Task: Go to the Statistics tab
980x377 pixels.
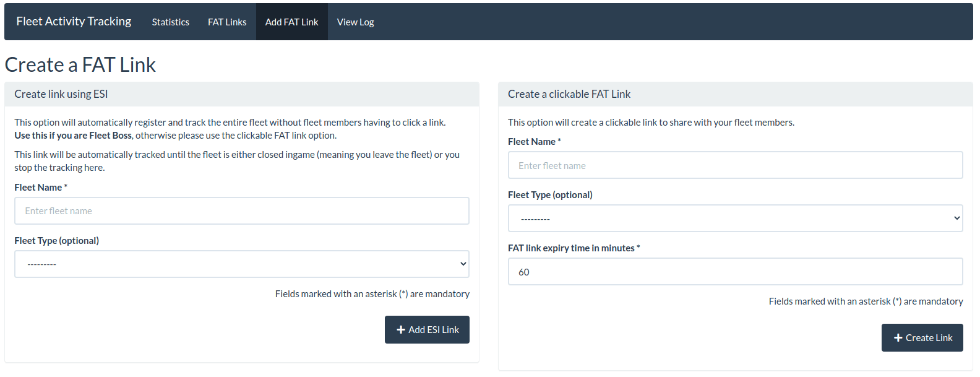Action: 171,22
